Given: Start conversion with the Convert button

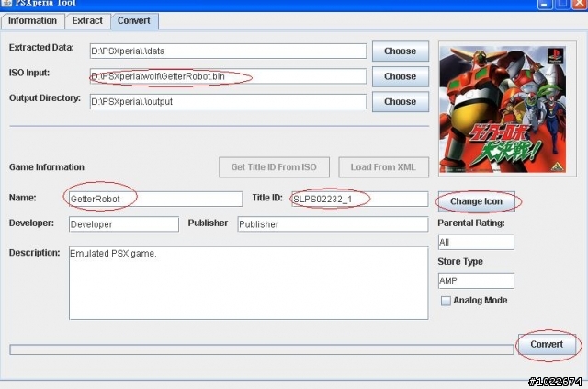Looking at the screenshot, I should (547, 344).
